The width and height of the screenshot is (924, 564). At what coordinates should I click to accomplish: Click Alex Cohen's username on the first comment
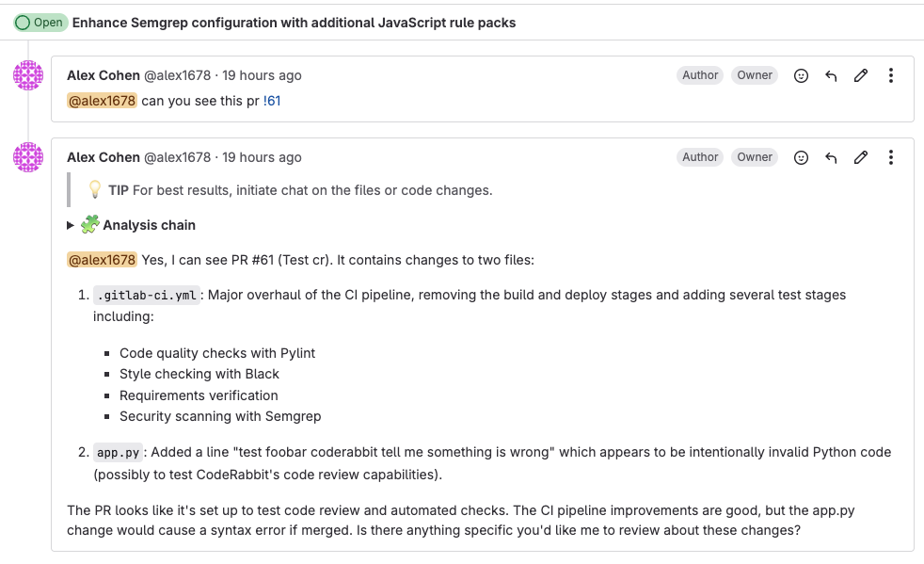point(102,75)
